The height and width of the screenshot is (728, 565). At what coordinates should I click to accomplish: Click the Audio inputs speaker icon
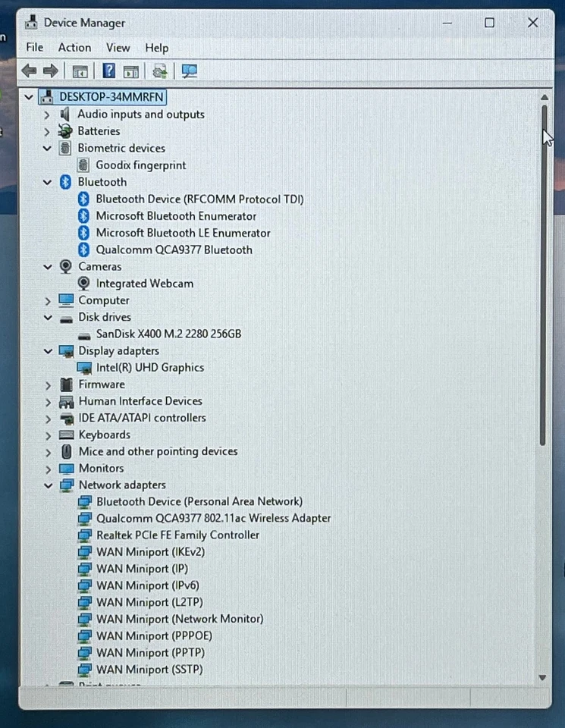coord(65,115)
